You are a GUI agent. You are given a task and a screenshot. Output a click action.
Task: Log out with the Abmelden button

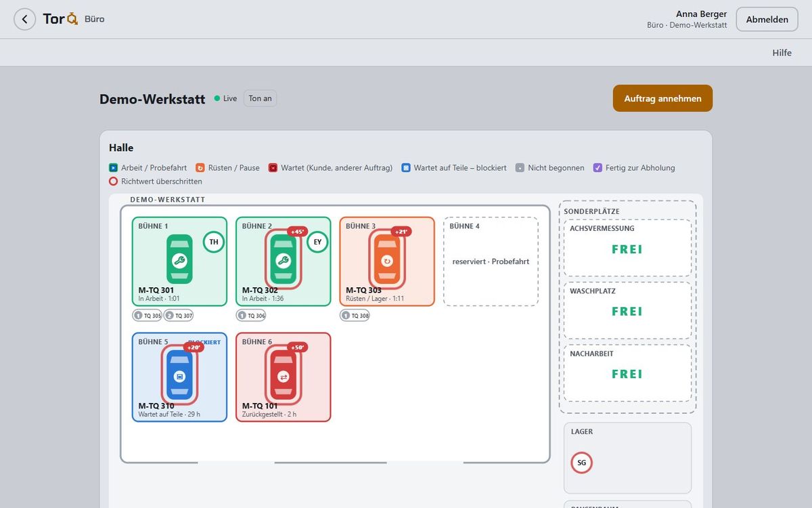coord(767,20)
